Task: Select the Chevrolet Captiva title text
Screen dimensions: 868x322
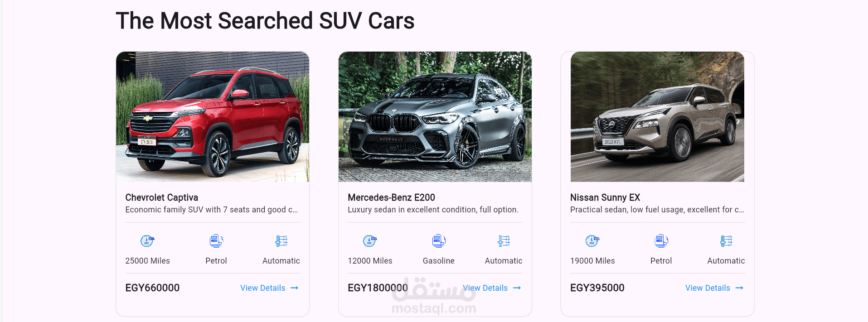Action: [162, 197]
